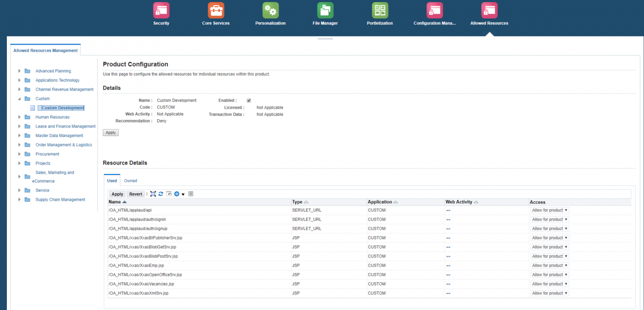
Task: Select Custom Development tree item
Action: pyautogui.click(x=63, y=108)
